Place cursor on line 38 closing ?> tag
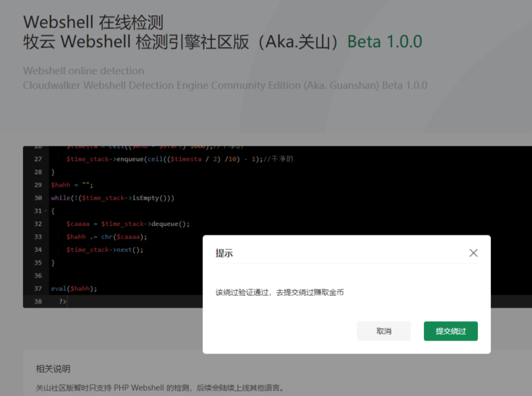Image resolution: width=532 pixels, height=396 pixels. [63, 301]
